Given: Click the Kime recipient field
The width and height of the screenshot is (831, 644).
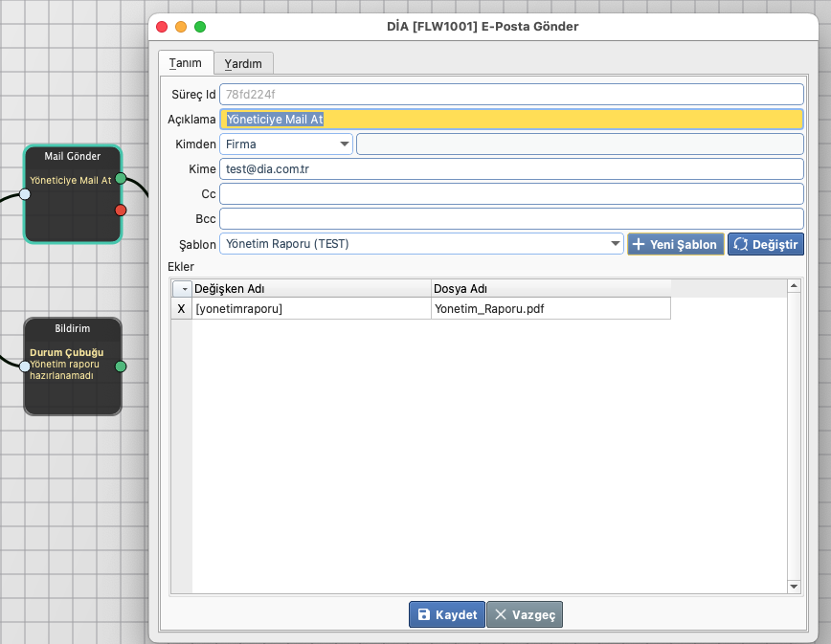Looking at the screenshot, I should point(511,169).
